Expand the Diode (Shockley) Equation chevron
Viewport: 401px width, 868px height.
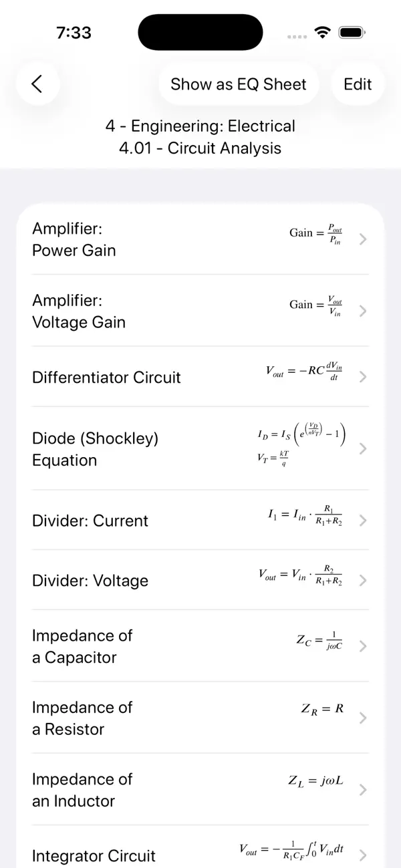tap(363, 448)
